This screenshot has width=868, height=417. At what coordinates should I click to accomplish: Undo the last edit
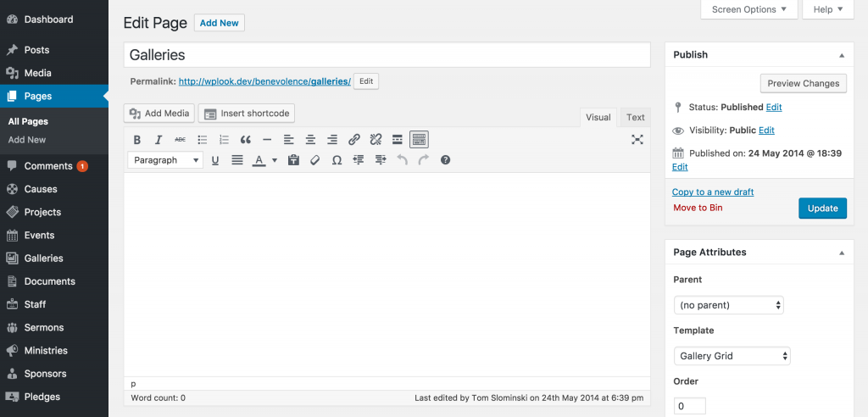[402, 160]
